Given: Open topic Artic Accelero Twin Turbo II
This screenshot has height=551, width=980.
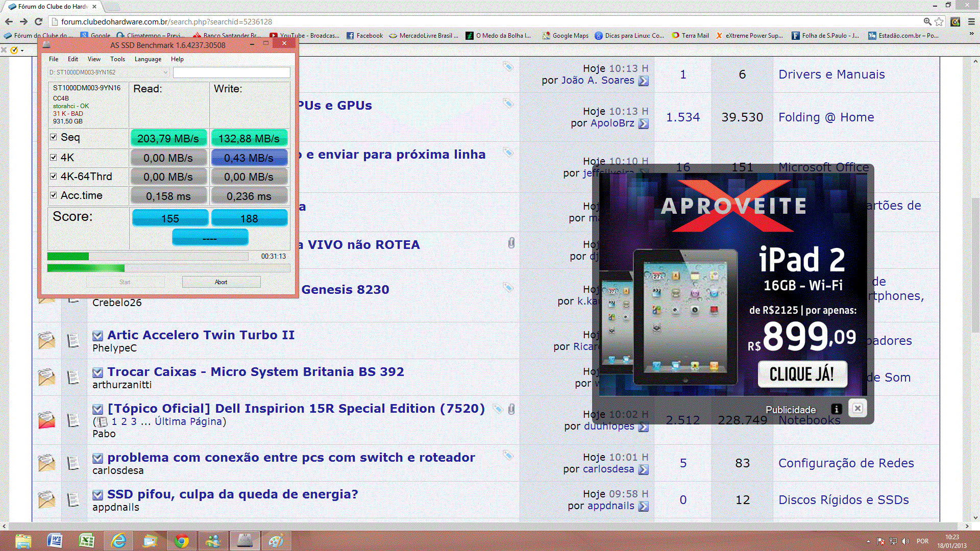Looking at the screenshot, I should coord(201,335).
